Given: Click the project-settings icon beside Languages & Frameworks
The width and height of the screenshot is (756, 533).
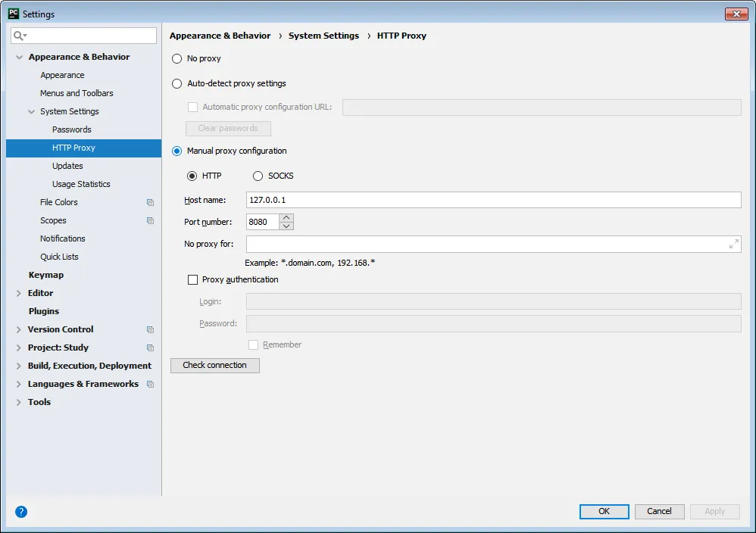Looking at the screenshot, I should [148, 384].
